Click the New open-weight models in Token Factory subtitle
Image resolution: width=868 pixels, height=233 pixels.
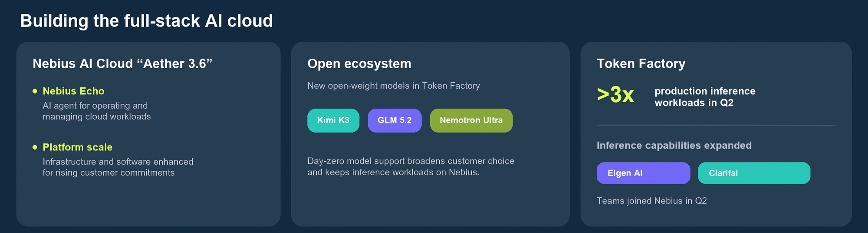(394, 86)
